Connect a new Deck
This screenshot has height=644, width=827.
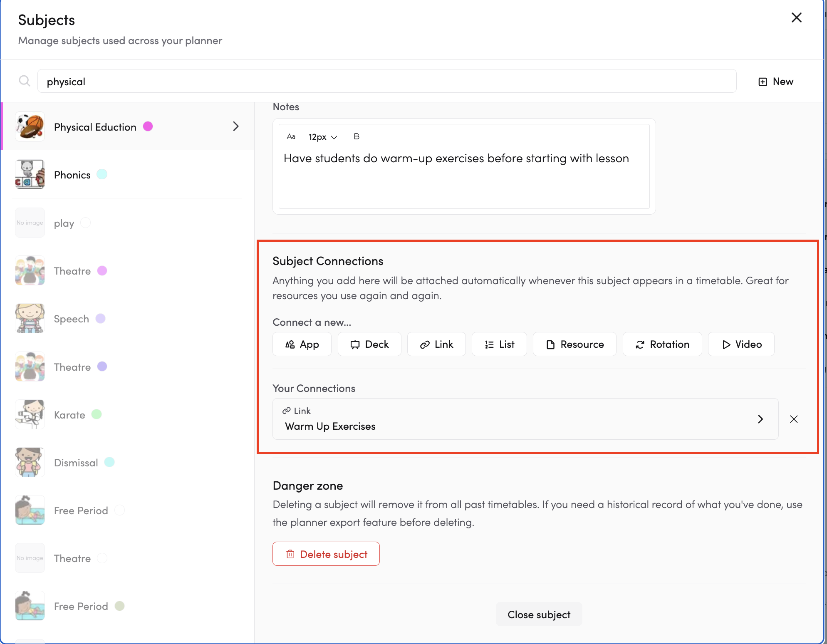click(x=369, y=344)
